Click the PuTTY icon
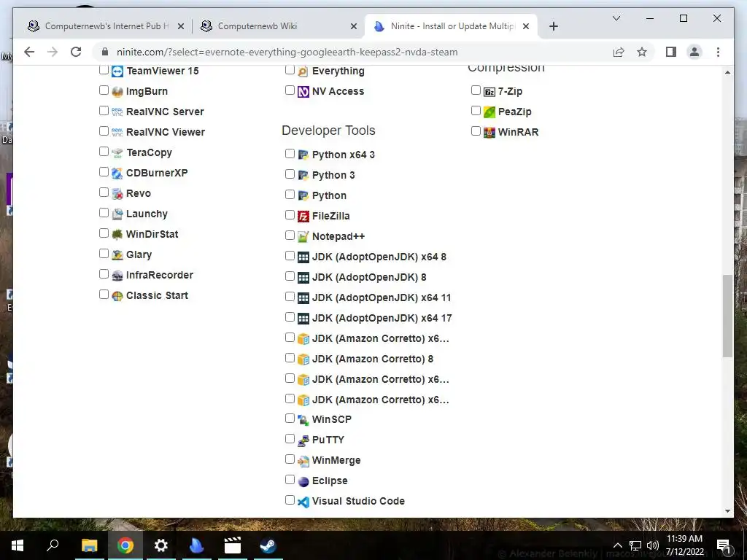747x560 pixels. click(303, 440)
